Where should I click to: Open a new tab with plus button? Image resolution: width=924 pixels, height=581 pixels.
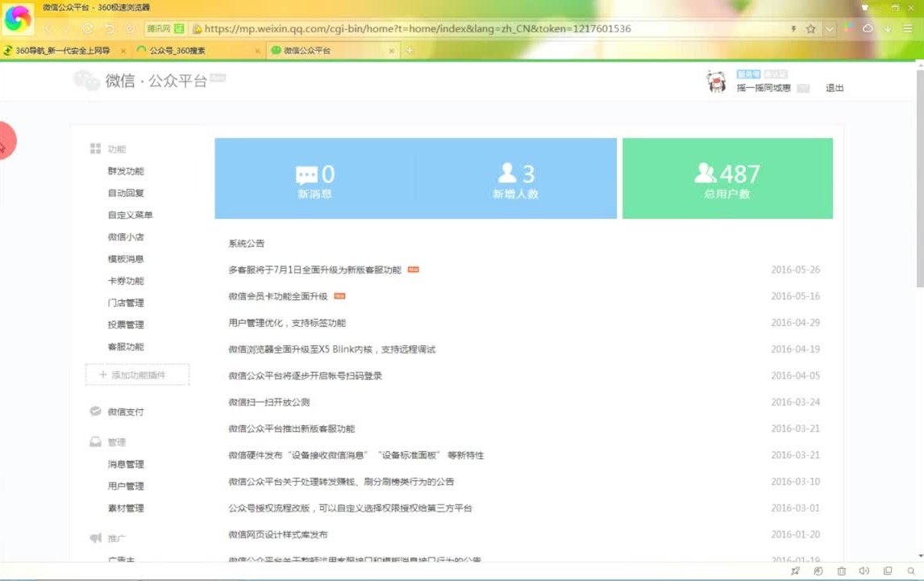(x=410, y=51)
